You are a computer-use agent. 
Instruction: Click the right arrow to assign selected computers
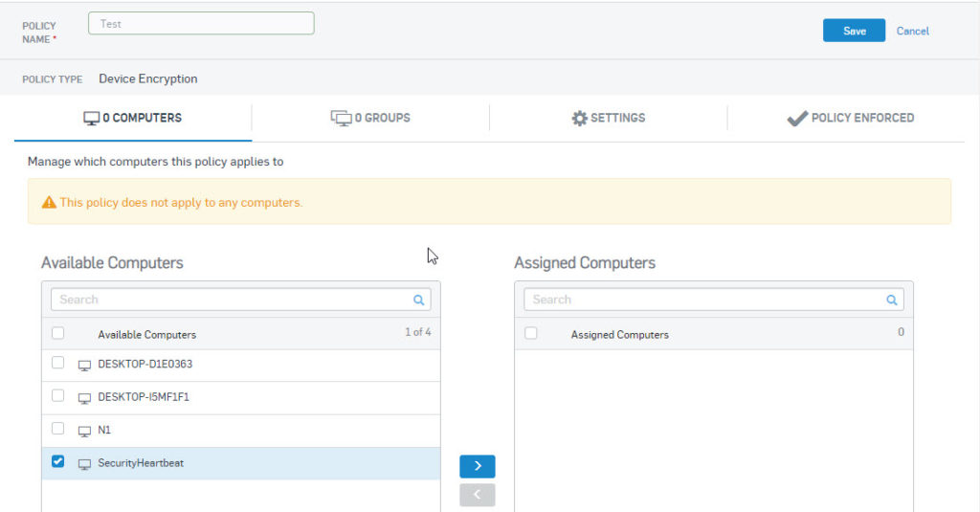(x=478, y=466)
